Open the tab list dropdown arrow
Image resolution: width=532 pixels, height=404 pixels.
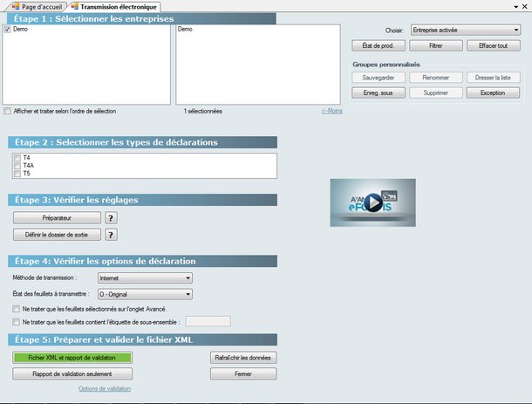516,7
